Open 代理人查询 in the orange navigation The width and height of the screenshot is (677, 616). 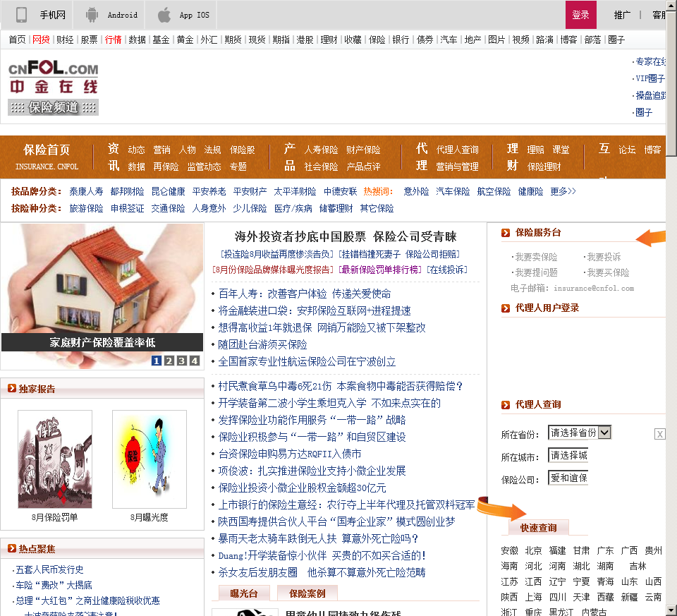coord(457,150)
